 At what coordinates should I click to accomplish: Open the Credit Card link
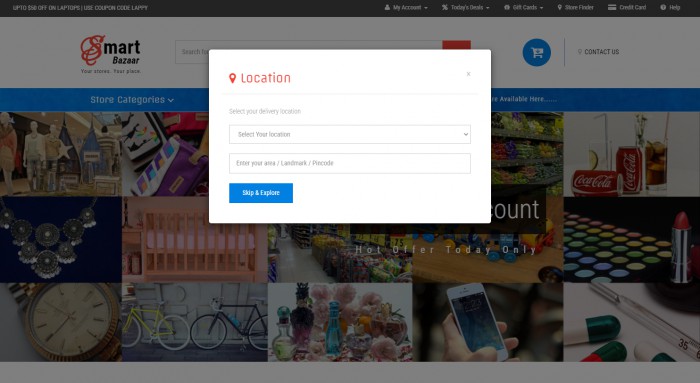627,8
